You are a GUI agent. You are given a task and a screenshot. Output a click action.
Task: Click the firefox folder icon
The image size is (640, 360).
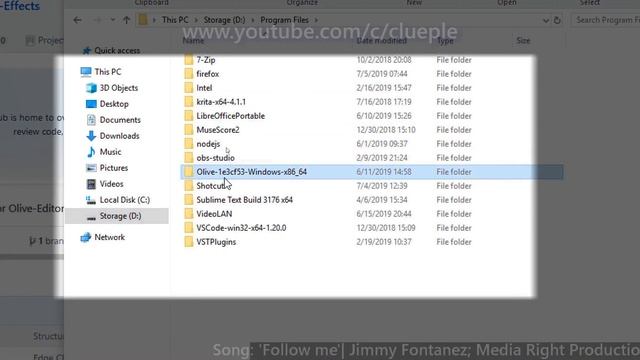[189, 74]
